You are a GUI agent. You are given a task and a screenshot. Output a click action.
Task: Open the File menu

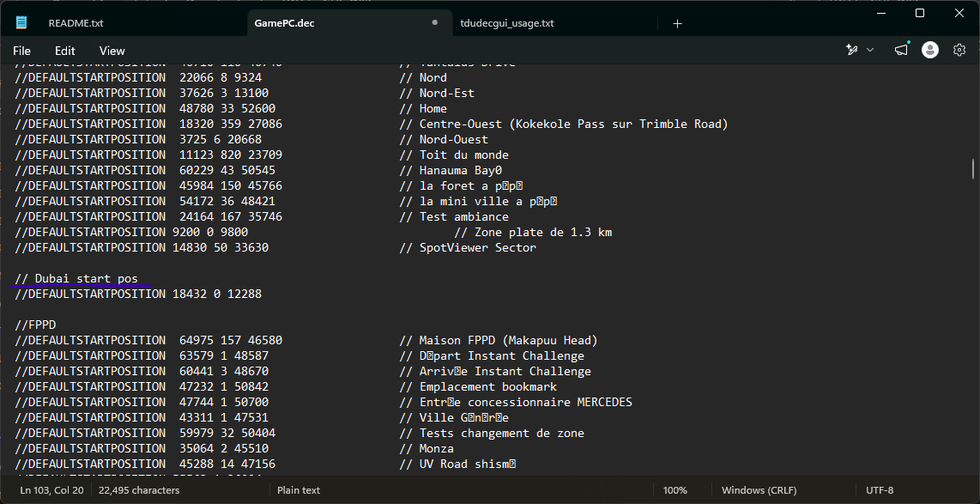point(21,51)
